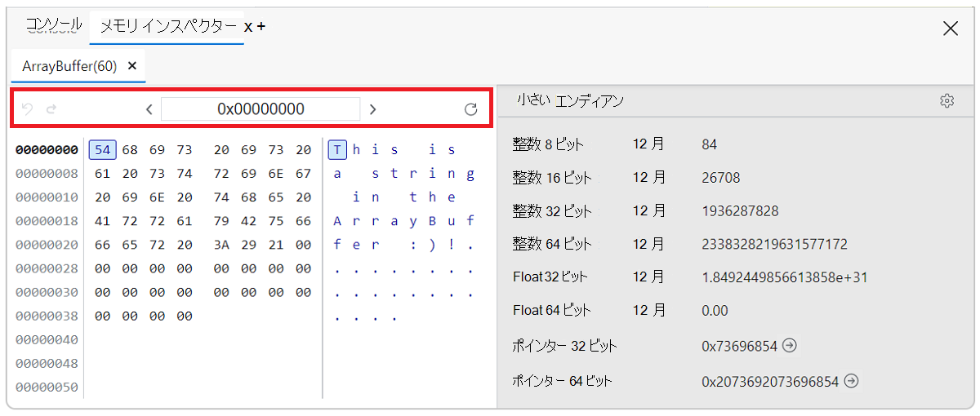Click ASCII character A in ArrayBuf row

338,221
